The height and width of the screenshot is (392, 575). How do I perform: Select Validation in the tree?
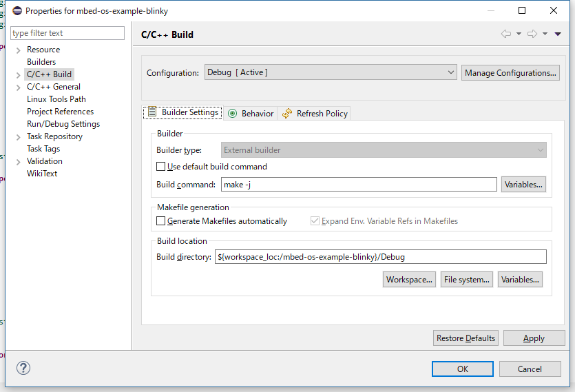tap(44, 161)
